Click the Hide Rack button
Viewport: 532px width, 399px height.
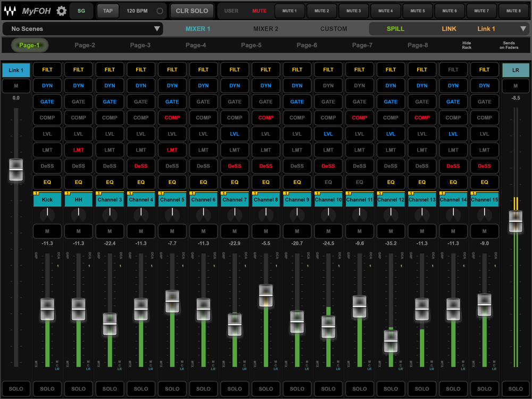coord(467,45)
